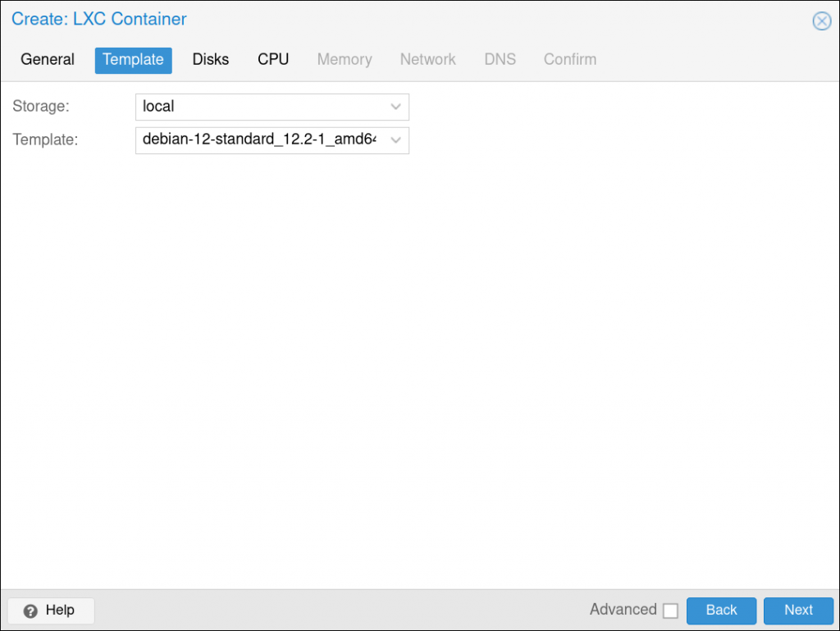The width and height of the screenshot is (840, 631).
Task: Go to the Disks tab
Action: coord(211,60)
